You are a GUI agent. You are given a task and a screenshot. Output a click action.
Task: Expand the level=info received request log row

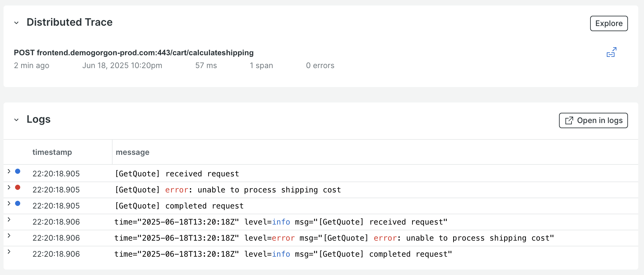tap(9, 220)
